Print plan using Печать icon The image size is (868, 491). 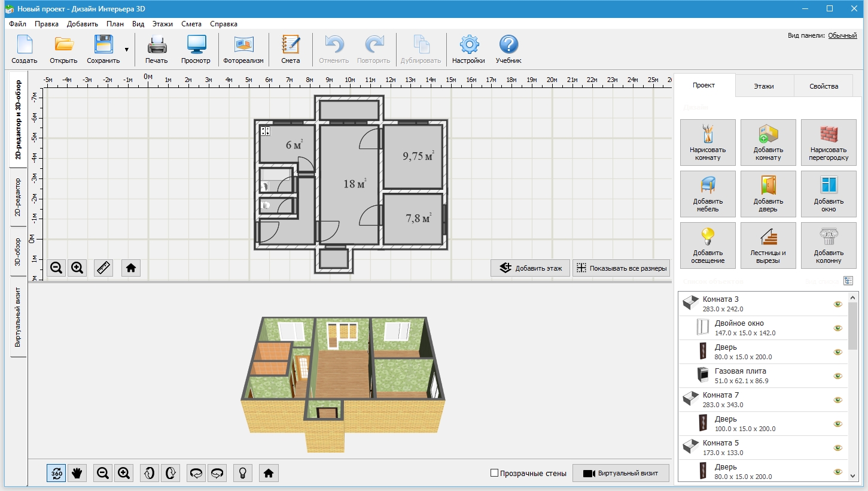[x=157, y=49]
